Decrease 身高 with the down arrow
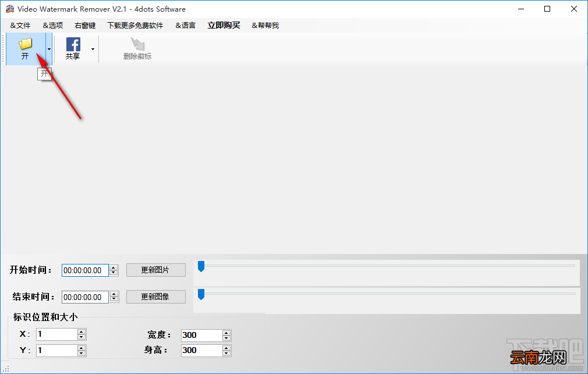 coord(226,354)
